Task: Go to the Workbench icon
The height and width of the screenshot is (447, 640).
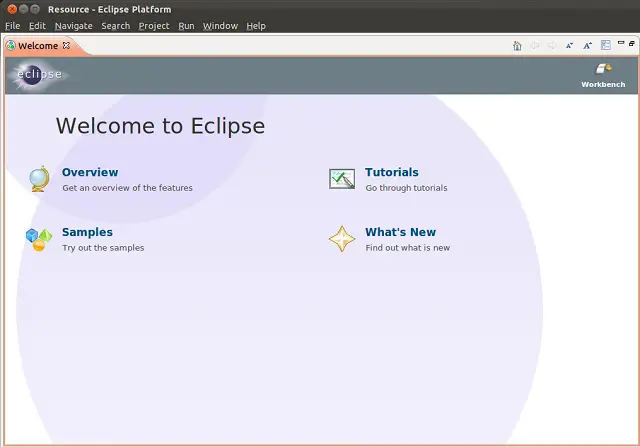Action: click(x=603, y=69)
